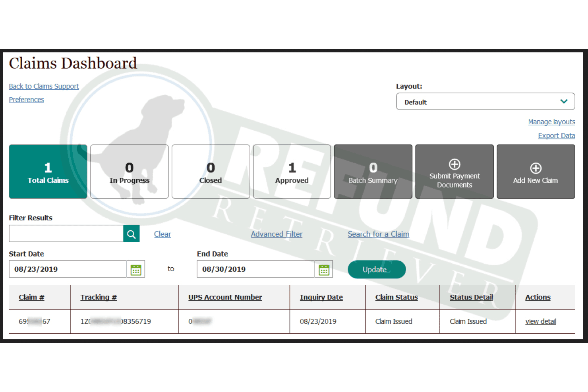Image resolution: width=588 pixels, height=392 pixels.
Task: Go Back to Claims Support
Action: [x=44, y=86]
